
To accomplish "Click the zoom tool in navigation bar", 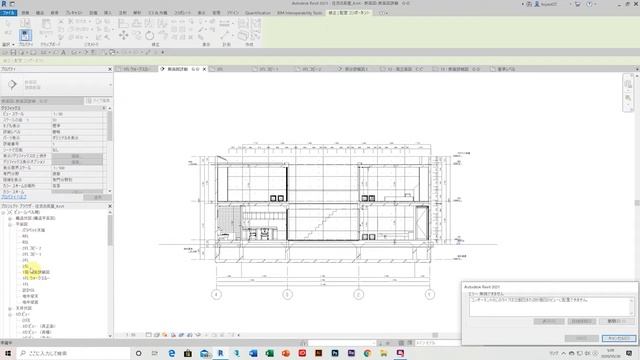I will point(628,98).
